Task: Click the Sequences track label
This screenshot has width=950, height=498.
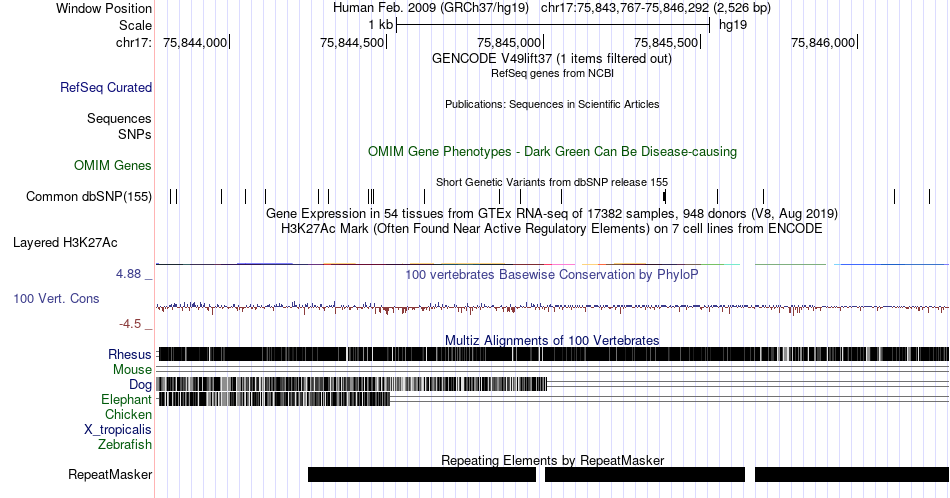Action: [119, 118]
